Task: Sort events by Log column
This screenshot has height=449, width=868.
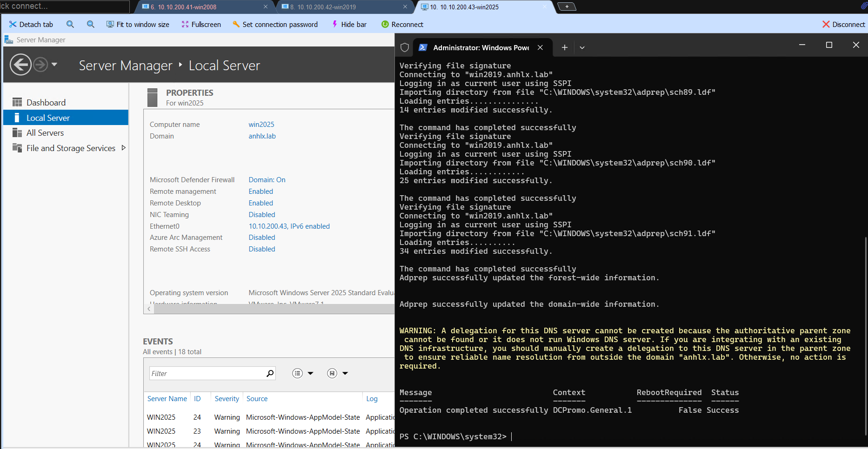Action: [372, 399]
